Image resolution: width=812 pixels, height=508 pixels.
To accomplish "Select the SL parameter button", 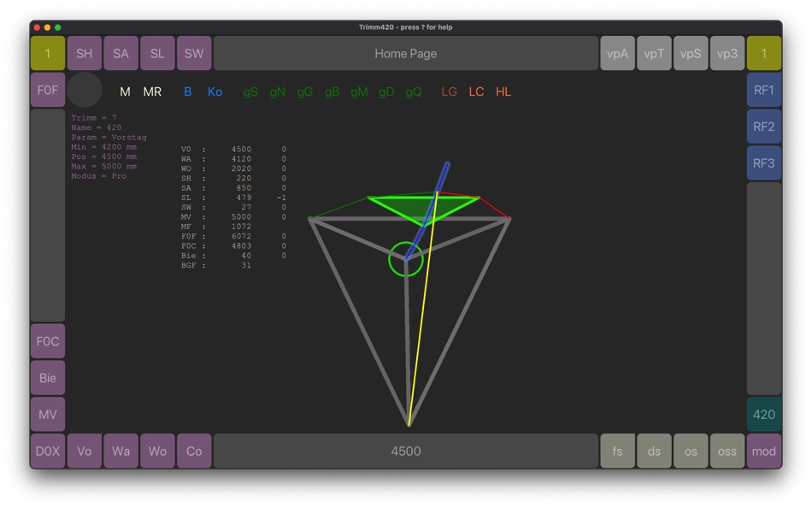I will tap(157, 53).
